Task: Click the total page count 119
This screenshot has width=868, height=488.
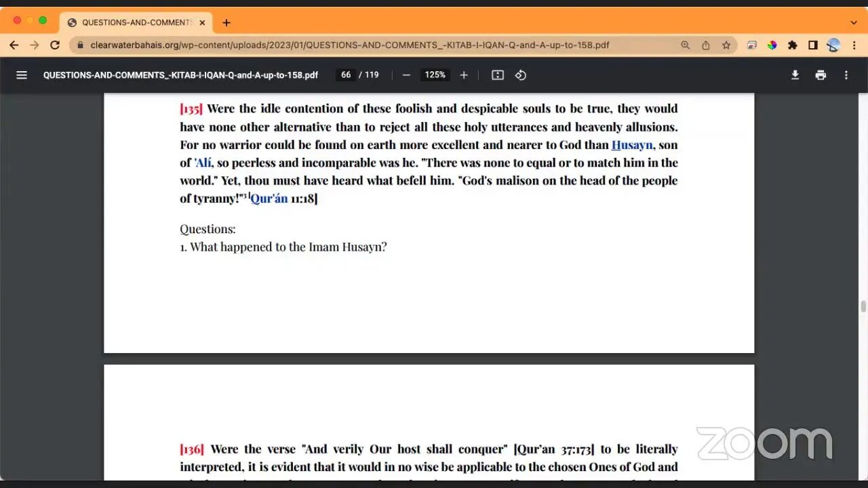Action: pyautogui.click(x=372, y=75)
